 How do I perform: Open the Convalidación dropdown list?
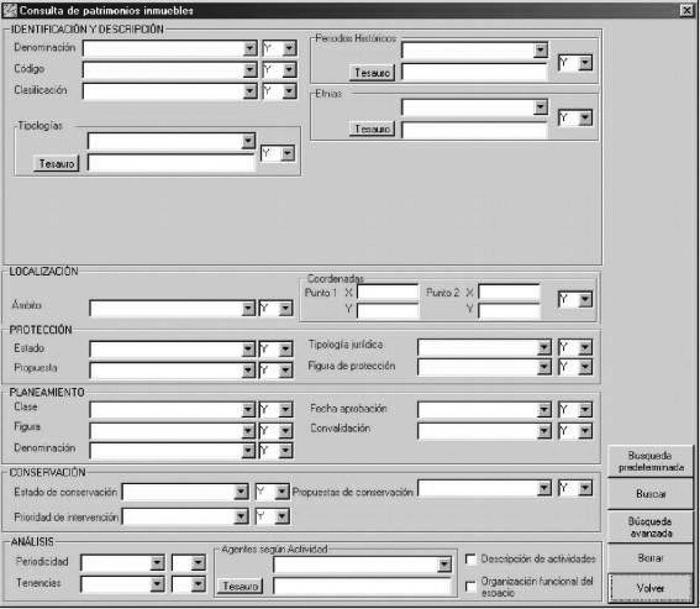click(544, 430)
